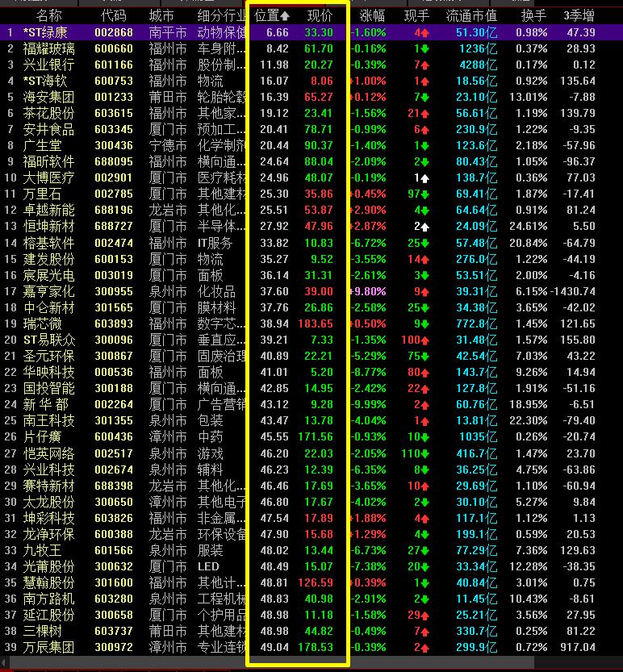Select stock name 光莆股份

49,567
